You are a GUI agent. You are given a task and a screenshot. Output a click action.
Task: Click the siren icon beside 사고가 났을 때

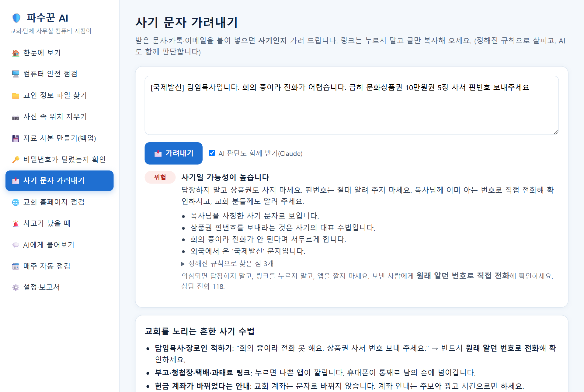16,224
